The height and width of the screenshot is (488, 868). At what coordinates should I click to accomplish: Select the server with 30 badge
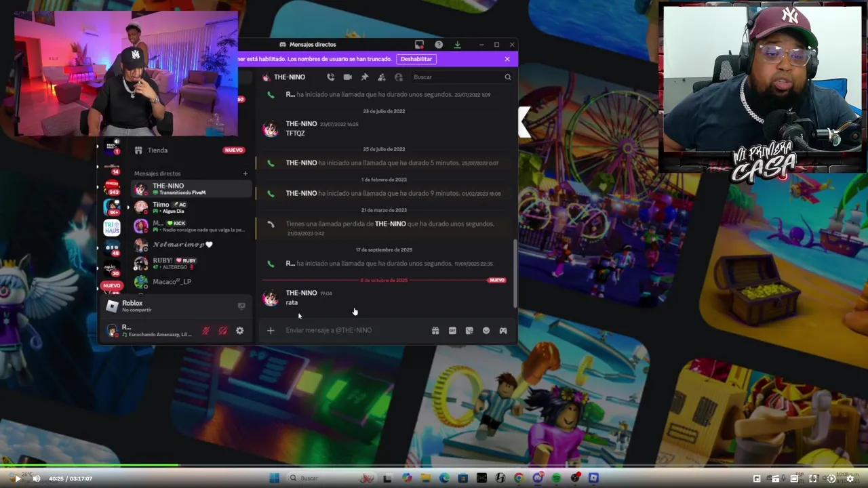coord(112,268)
